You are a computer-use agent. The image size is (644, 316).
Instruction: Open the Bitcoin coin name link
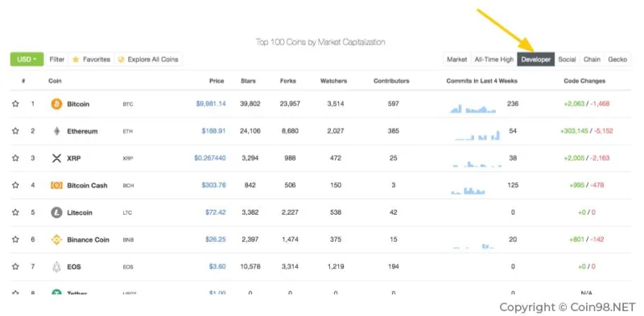(78, 105)
